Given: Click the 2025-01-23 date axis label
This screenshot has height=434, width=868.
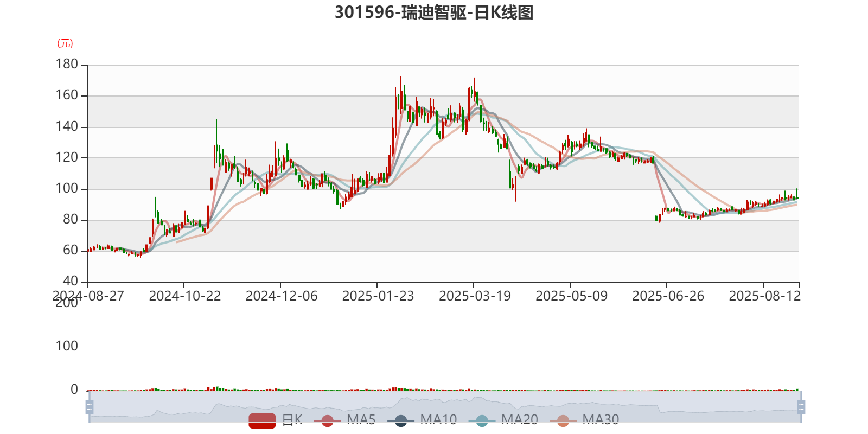Looking at the screenshot, I should tap(378, 296).
